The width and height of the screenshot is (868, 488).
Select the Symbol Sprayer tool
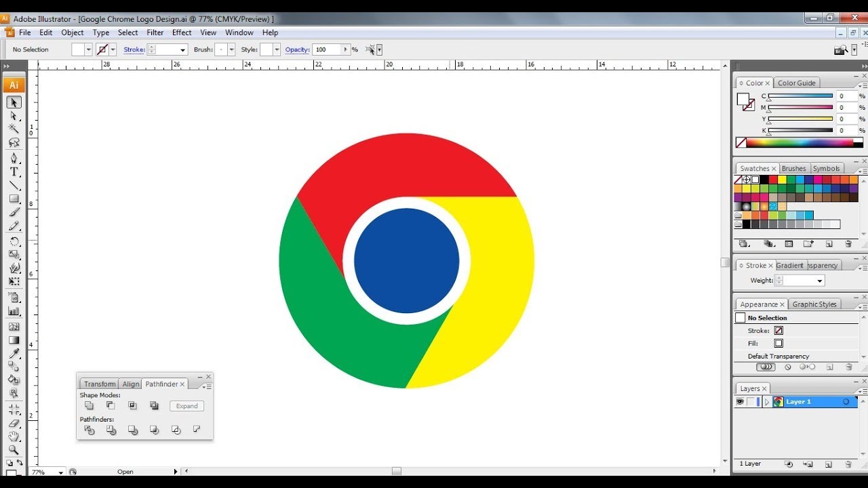tap(14, 298)
